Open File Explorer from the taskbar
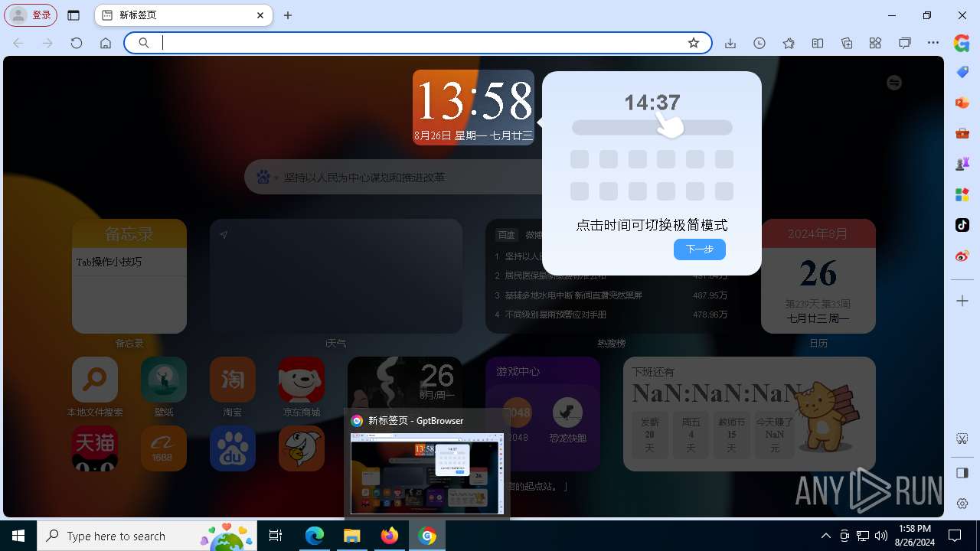This screenshot has width=980, height=551. (x=352, y=536)
